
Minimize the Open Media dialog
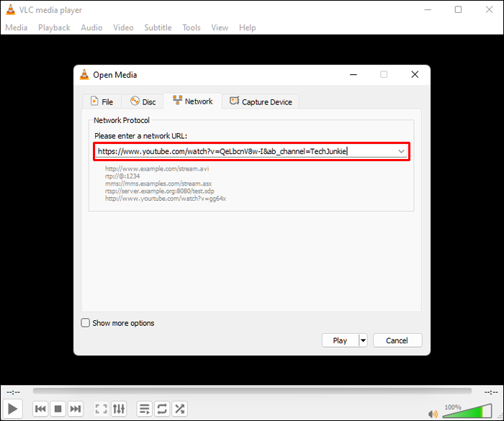[x=354, y=75]
